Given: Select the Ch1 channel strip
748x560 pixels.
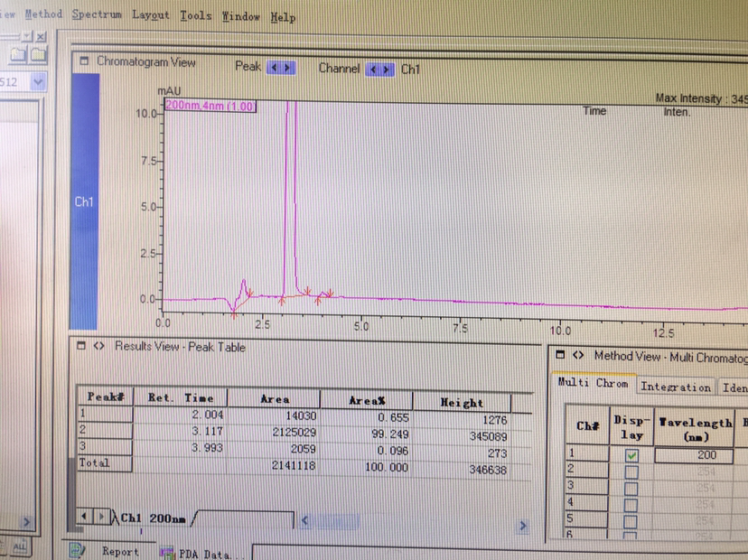Looking at the screenshot, I should [84, 201].
